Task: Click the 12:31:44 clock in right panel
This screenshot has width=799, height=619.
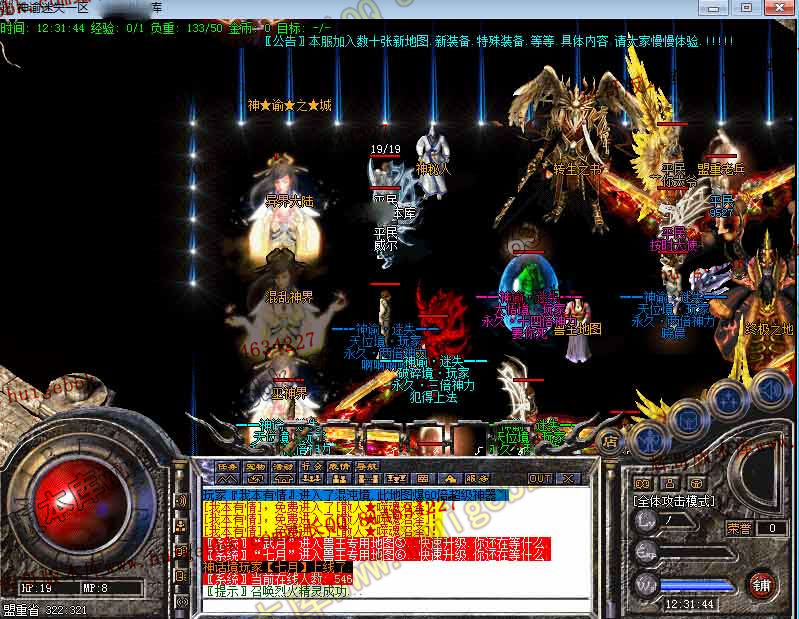Action: point(690,604)
